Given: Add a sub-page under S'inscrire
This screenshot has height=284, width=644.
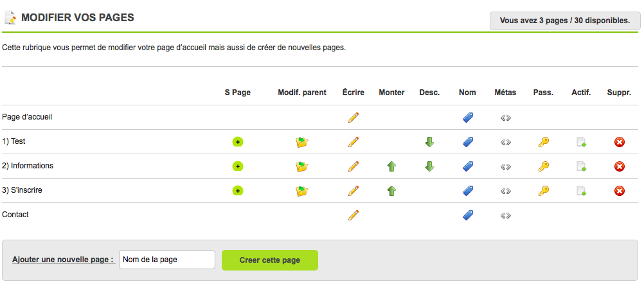Looking at the screenshot, I should pyautogui.click(x=237, y=191).
